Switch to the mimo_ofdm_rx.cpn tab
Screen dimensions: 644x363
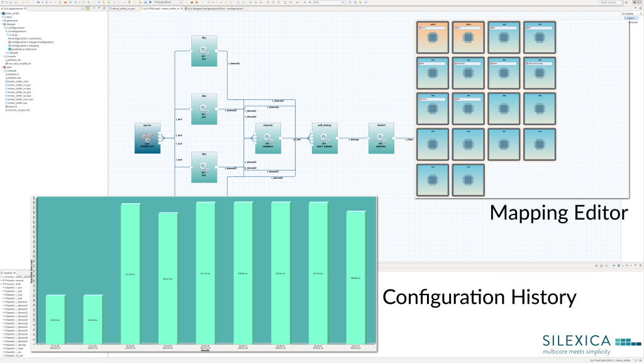point(123,9)
